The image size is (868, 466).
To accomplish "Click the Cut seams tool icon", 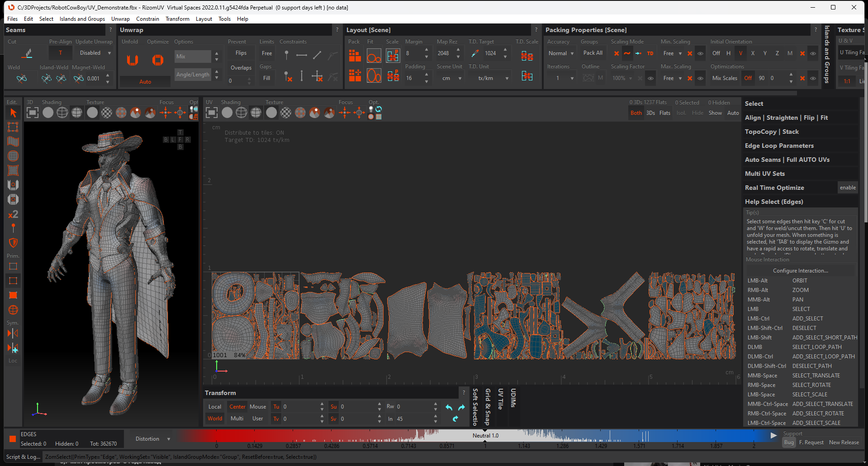I will [28, 53].
